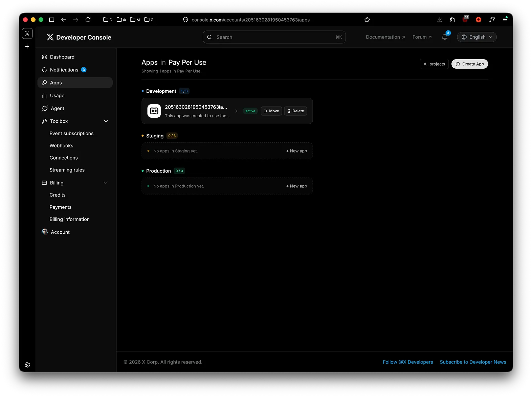Open the M bookmark folder
532x397 pixels.
point(135,20)
